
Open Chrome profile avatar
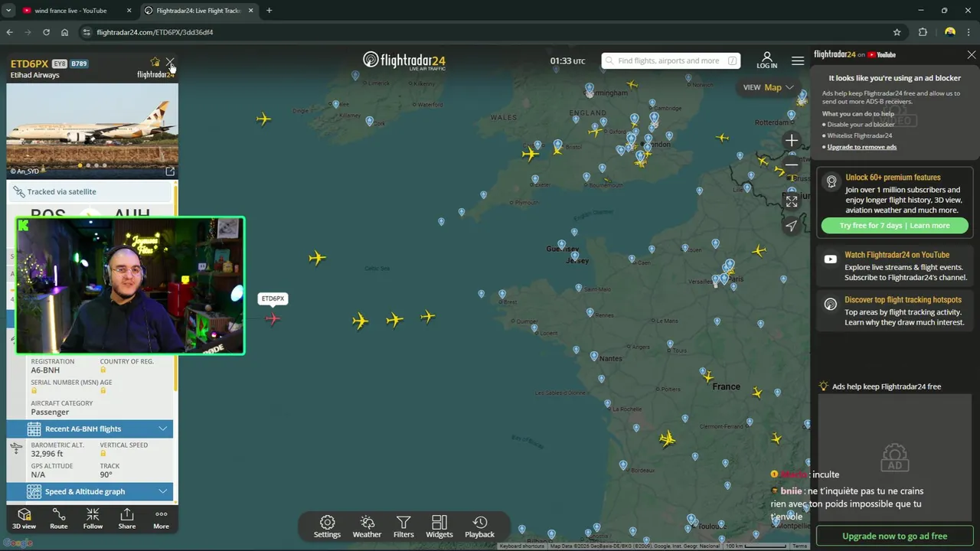950,32
